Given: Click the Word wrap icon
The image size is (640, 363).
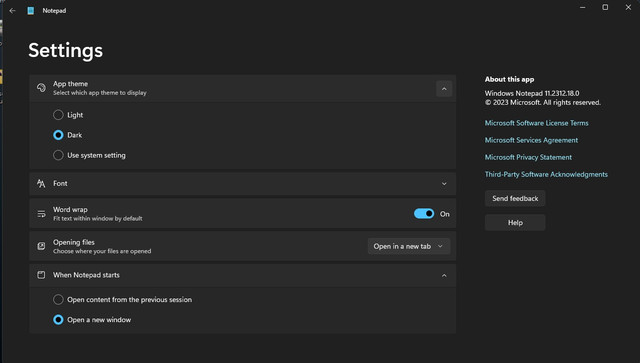Looking at the screenshot, I should pos(41,214).
